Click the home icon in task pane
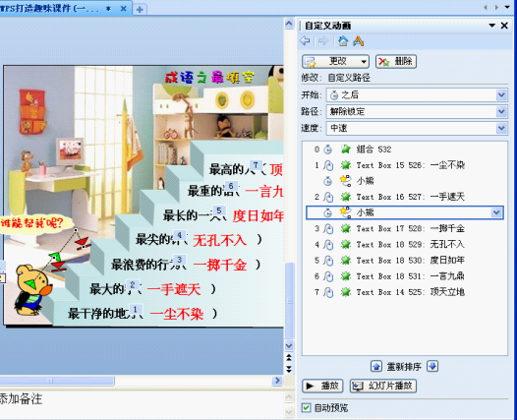The width and height of the screenshot is (517, 420). [x=343, y=41]
